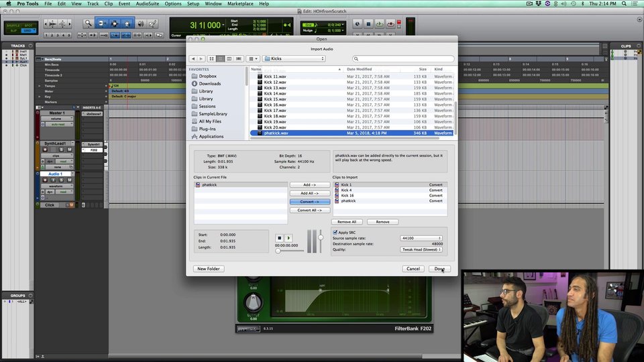The height and width of the screenshot is (362, 644).
Task: Select the Zoomer tool in Pro Tools toolbar
Action: coord(88,24)
